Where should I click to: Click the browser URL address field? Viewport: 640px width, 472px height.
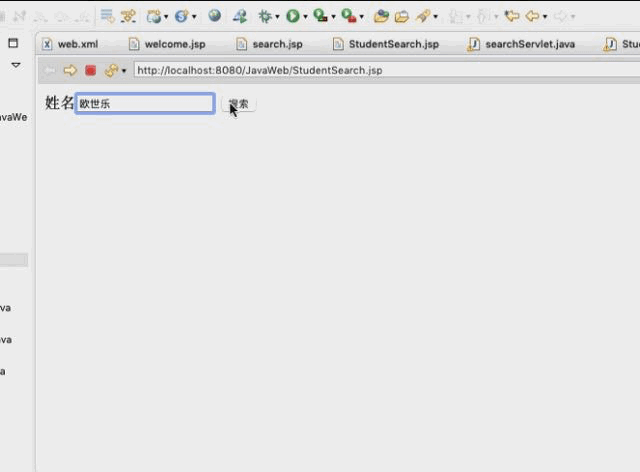387,70
